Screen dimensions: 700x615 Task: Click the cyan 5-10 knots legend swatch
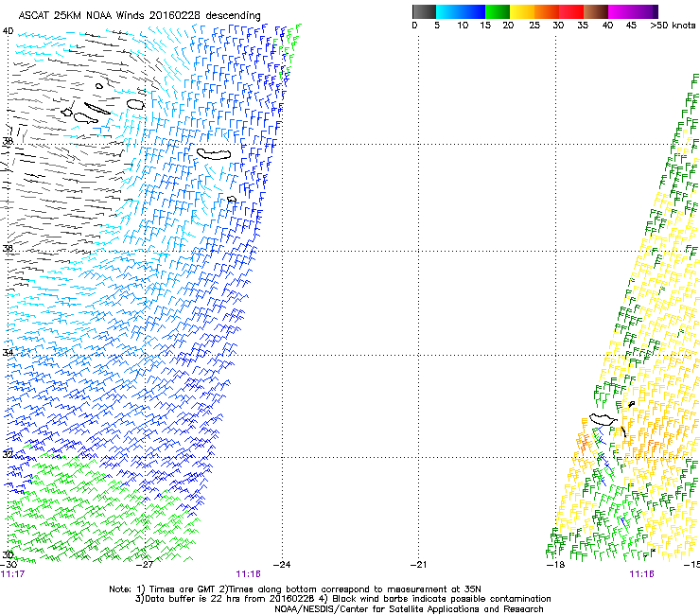(x=447, y=11)
